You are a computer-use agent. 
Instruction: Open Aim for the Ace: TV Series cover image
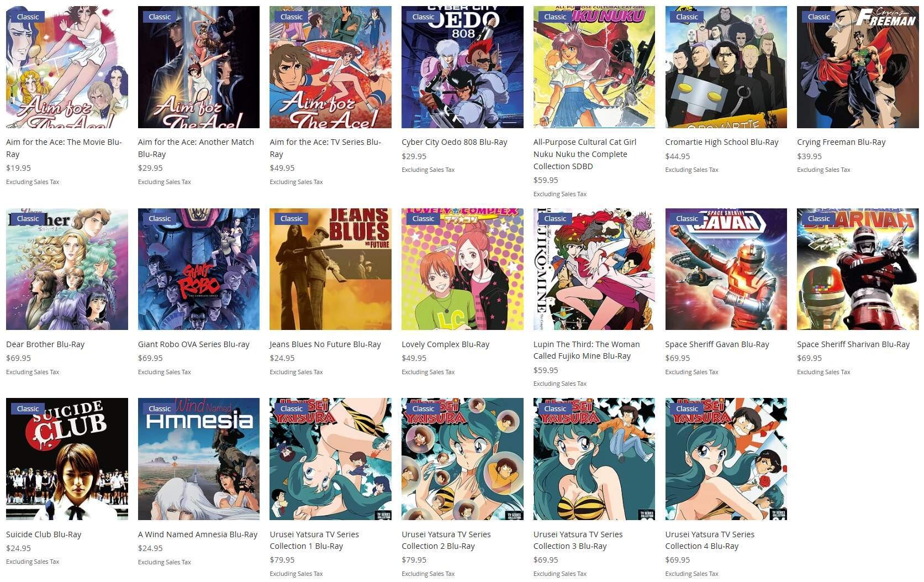(x=330, y=67)
